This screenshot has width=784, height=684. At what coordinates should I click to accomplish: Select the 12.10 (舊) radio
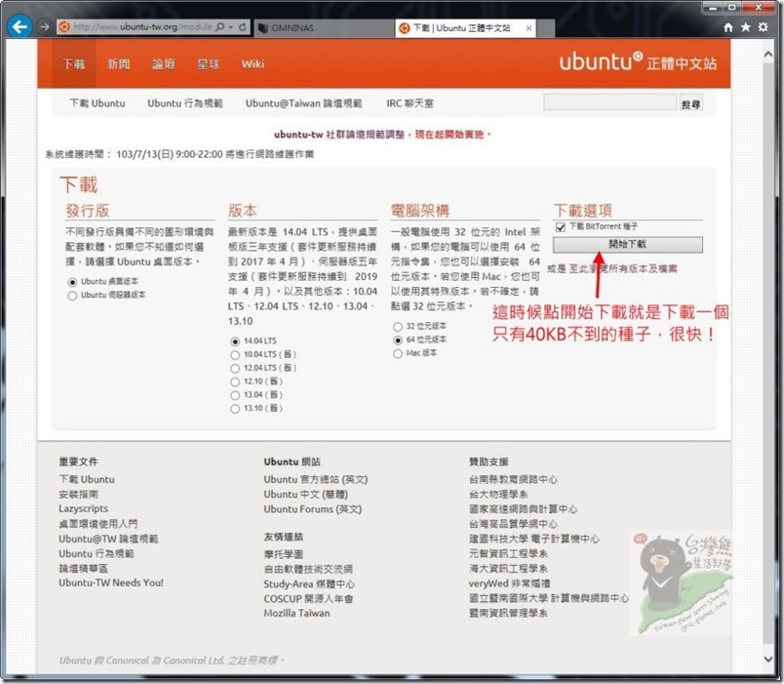point(235,382)
